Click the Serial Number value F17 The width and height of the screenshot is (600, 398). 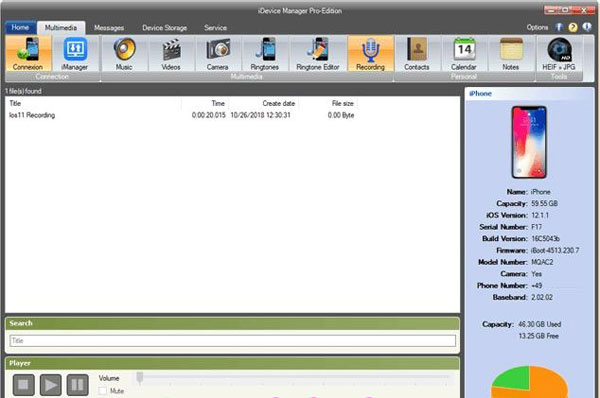click(x=536, y=227)
